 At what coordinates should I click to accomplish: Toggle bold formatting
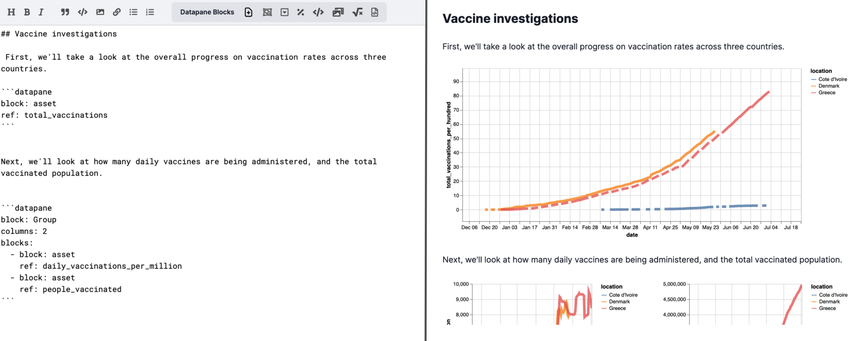(27, 12)
